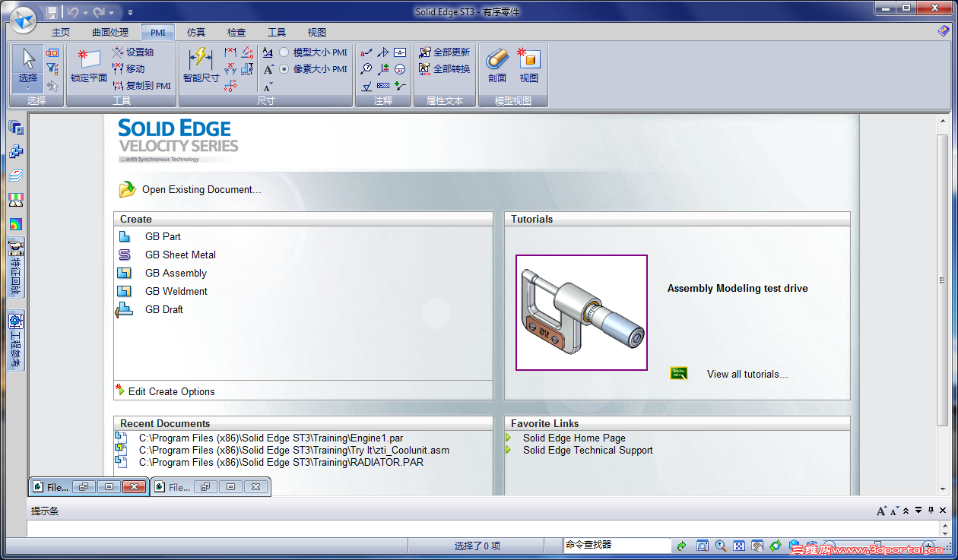Switch to the 视图 (View) ribbon tab

(317, 33)
